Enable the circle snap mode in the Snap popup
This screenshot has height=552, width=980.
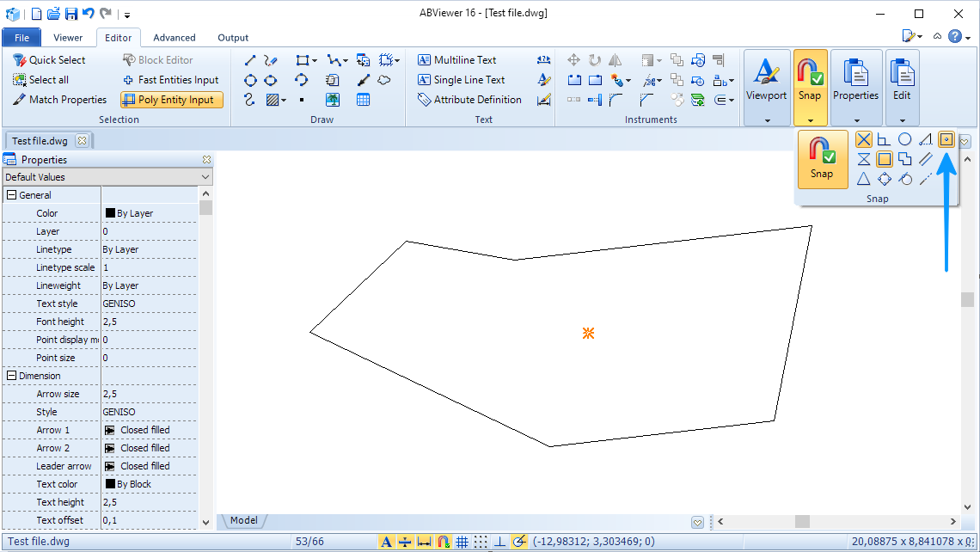click(x=903, y=139)
